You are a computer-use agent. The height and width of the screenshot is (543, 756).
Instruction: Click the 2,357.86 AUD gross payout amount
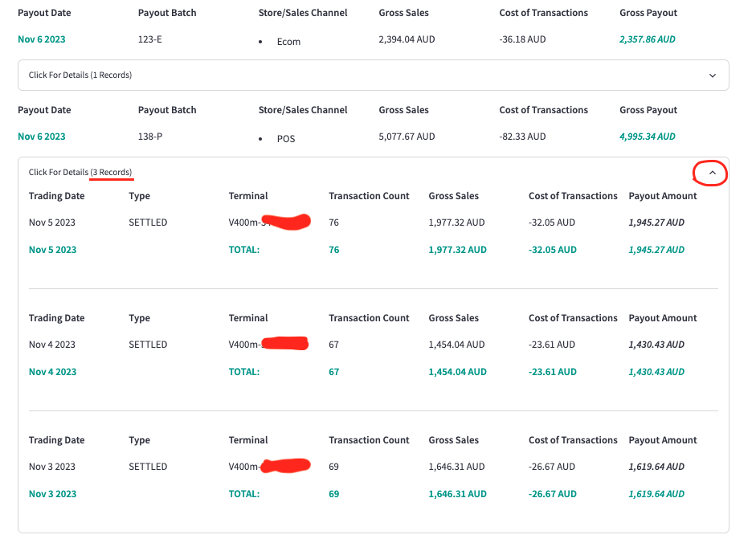pos(648,39)
